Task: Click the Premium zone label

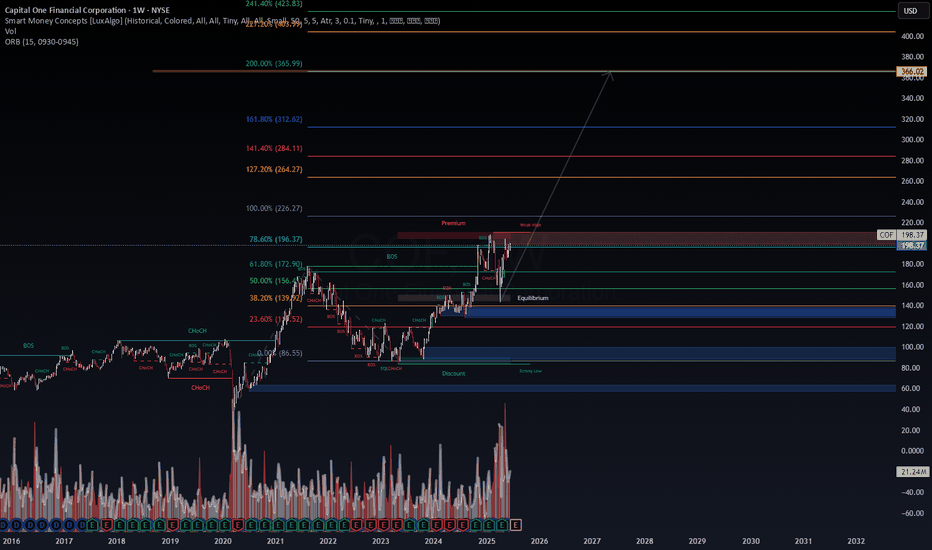Action: [x=454, y=224]
